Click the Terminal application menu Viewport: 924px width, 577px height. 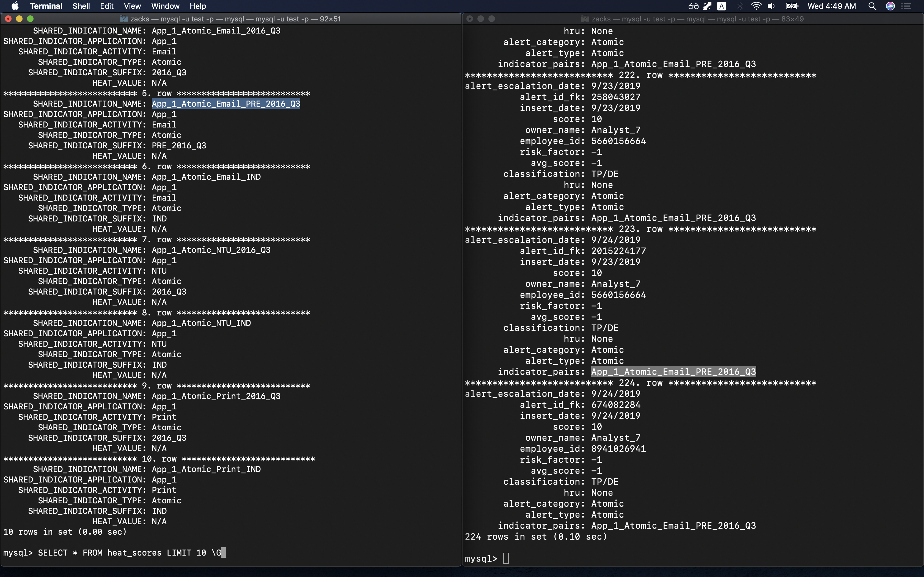point(46,6)
